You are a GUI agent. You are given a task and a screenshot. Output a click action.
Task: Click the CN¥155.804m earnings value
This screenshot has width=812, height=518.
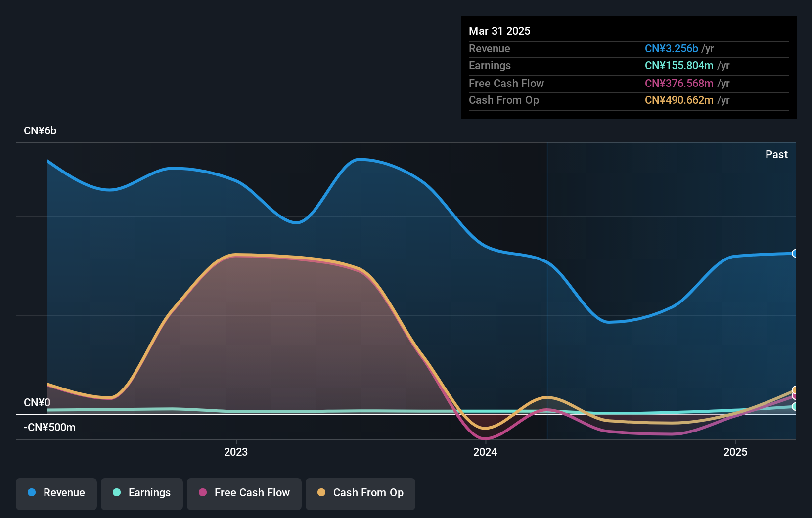tap(679, 65)
